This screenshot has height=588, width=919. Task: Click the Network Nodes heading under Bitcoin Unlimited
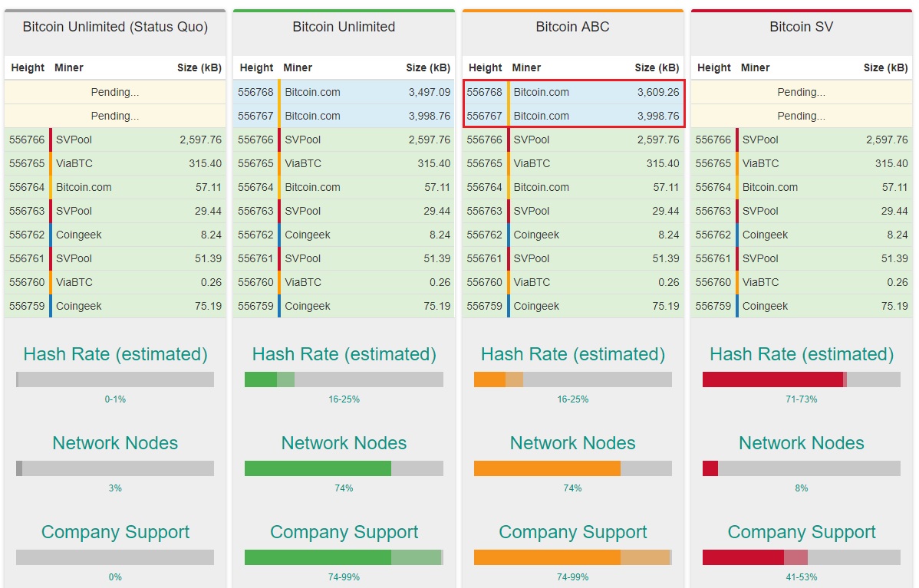point(344,443)
